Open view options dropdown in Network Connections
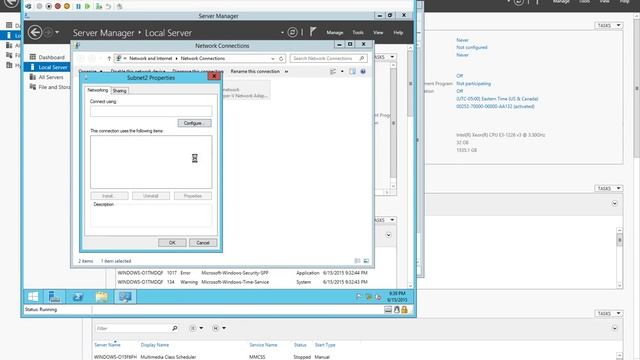This screenshot has width=640, height=360. coord(342,71)
